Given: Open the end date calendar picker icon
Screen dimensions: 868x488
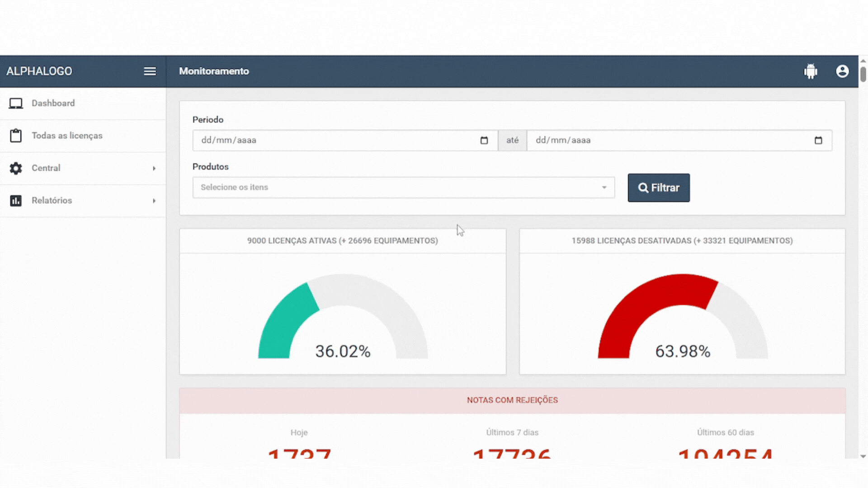Looking at the screenshot, I should point(818,141).
